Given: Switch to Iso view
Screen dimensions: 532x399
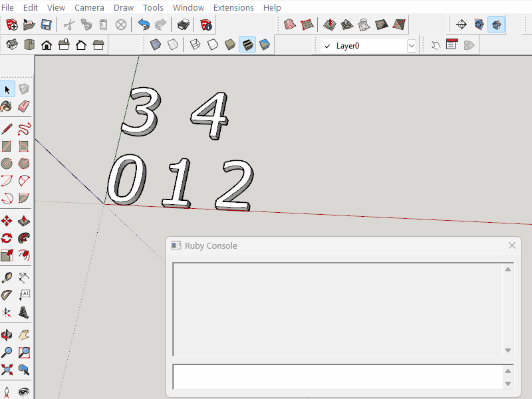Looking at the screenshot, I should pyautogui.click(x=12, y=45).
